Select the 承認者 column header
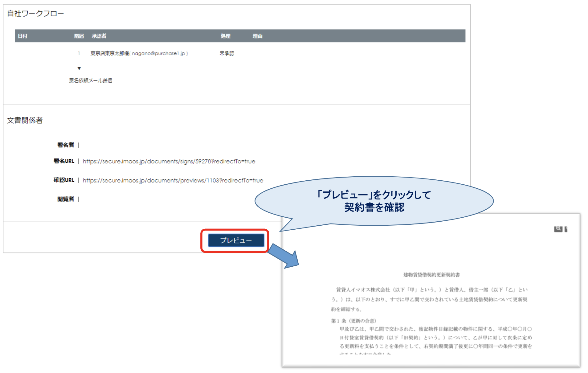This screenshot has height=373, width=588. (99, 36)
